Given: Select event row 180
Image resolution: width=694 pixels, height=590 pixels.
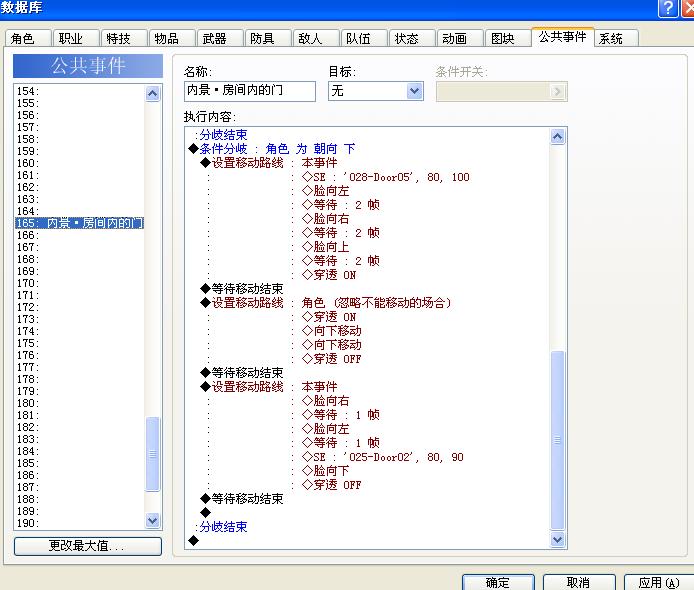Looking at the screenshot, I should pos(80,403).
